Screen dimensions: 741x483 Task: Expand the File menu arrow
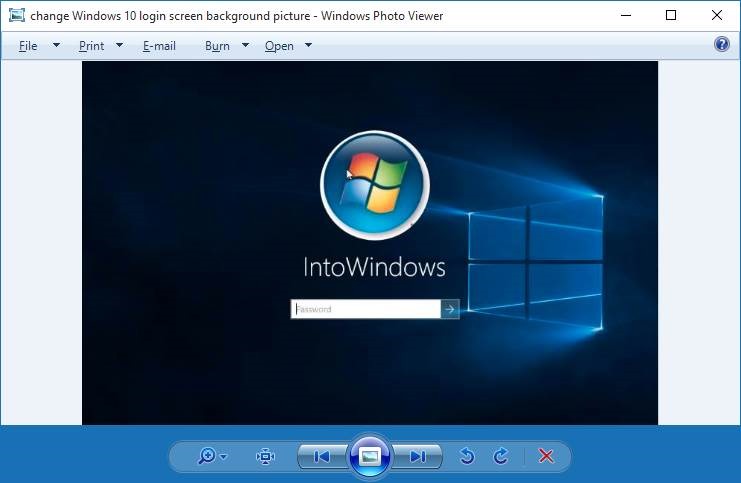click(x=56, y=45)
